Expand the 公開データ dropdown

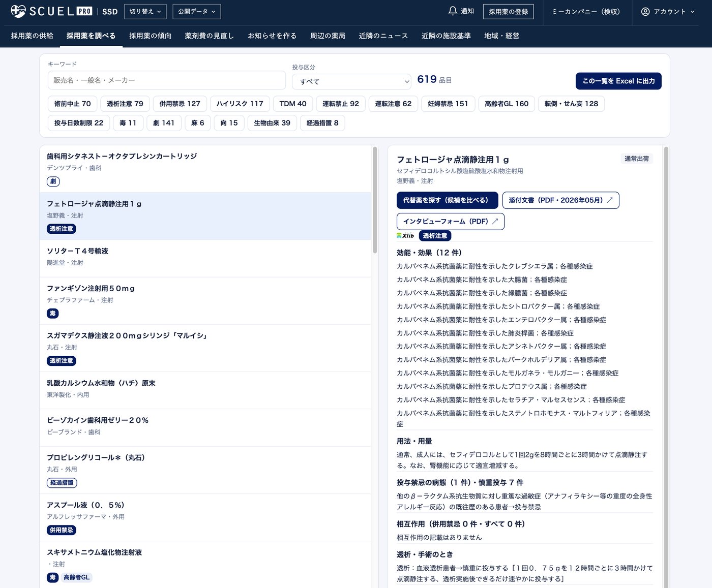pos(197,11)
